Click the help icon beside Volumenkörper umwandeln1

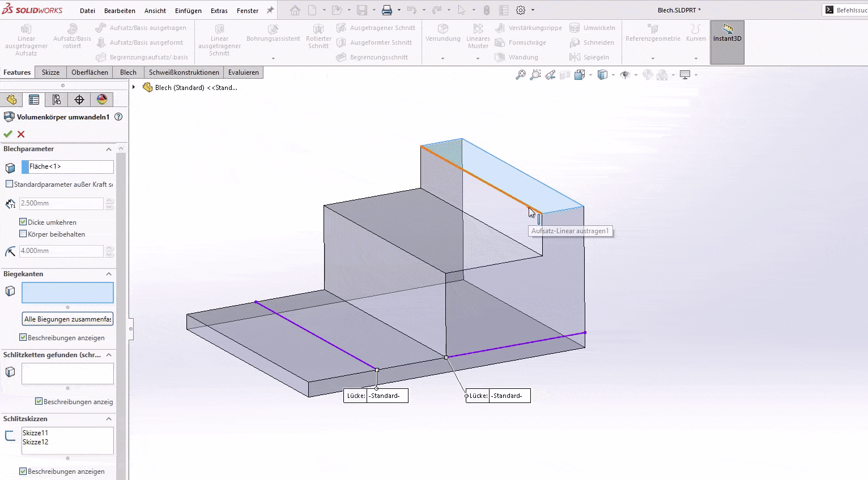tap(118, 117)
